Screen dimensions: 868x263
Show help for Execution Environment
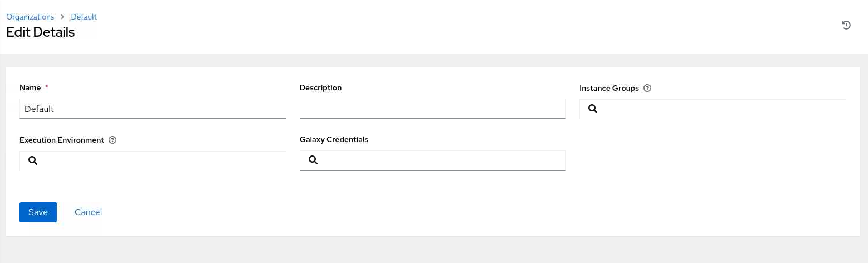tap(113, 140)
